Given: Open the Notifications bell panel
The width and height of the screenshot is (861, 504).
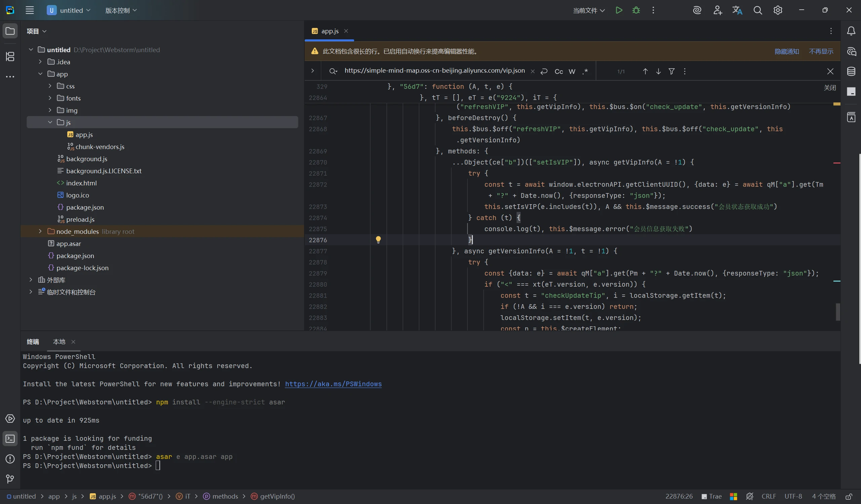Looking at the screenshot, I should [851, 31].
